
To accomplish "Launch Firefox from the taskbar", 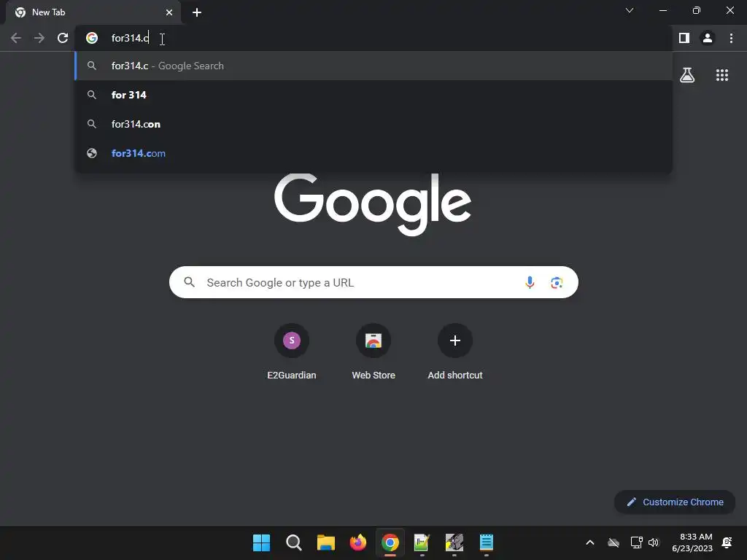I will [357, 542].
